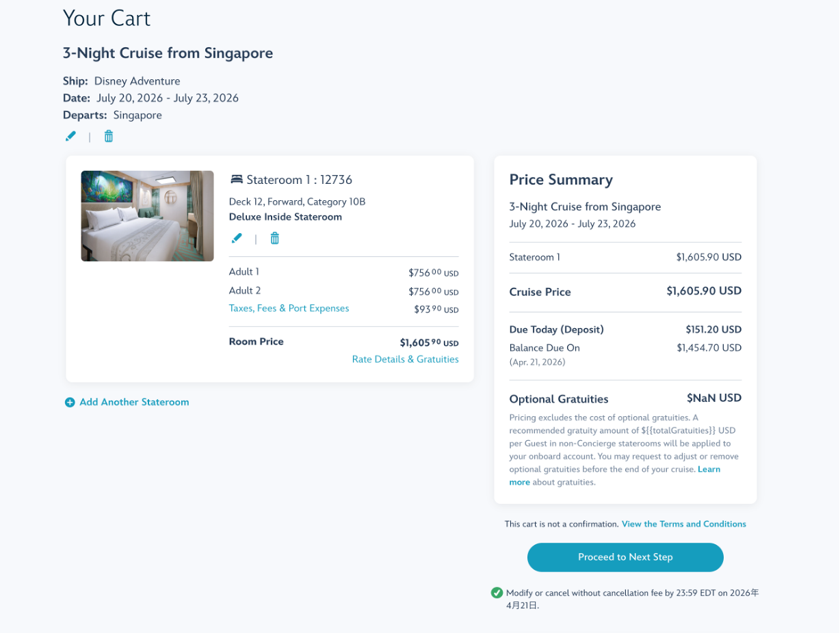The image size is (840, 633).
Task: Click the Proceed to Next Step button
Action: (625, 557)
